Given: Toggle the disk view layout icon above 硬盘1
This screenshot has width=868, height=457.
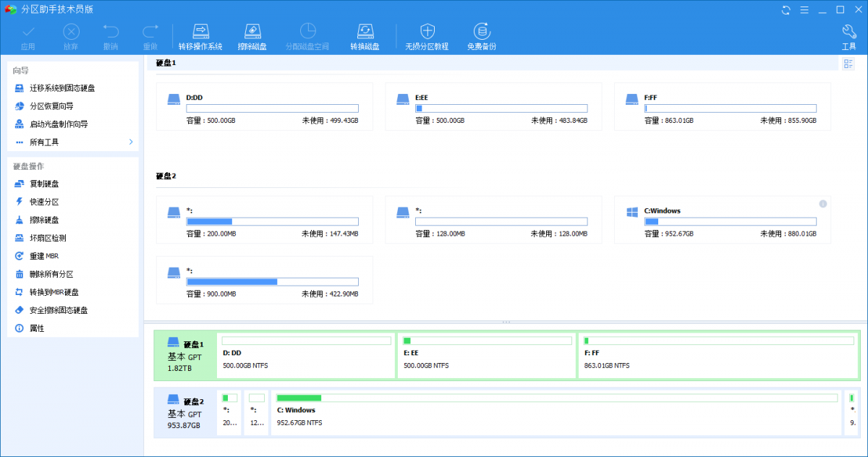Looking at the screenshot, I should [848, 63].
